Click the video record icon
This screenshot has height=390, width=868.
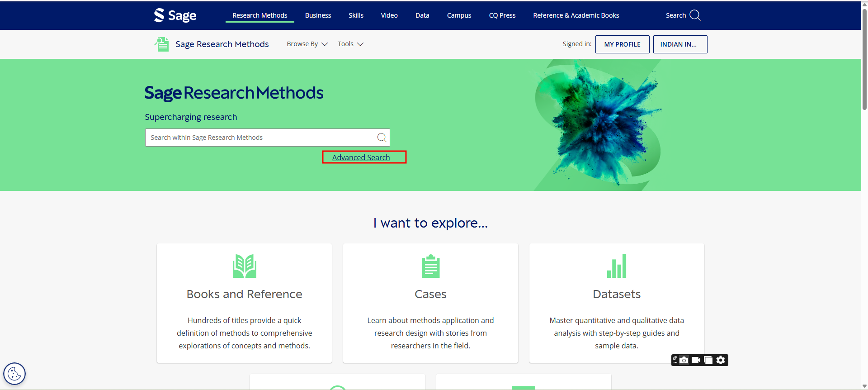click(x=696, y=360)
